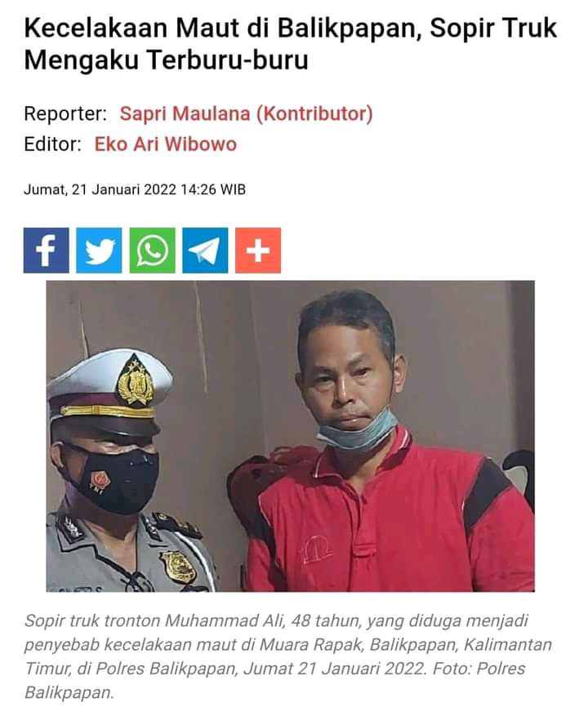Share the article on Facebook
The width and height of the screenshot is (588, 707).
(x=46, y=251)
